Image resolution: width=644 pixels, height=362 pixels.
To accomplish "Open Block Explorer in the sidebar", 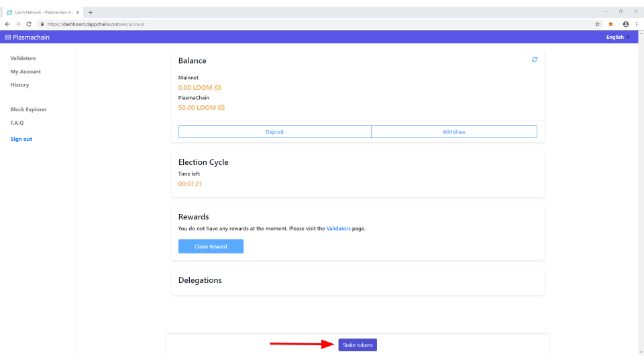I will coord(29,109).
